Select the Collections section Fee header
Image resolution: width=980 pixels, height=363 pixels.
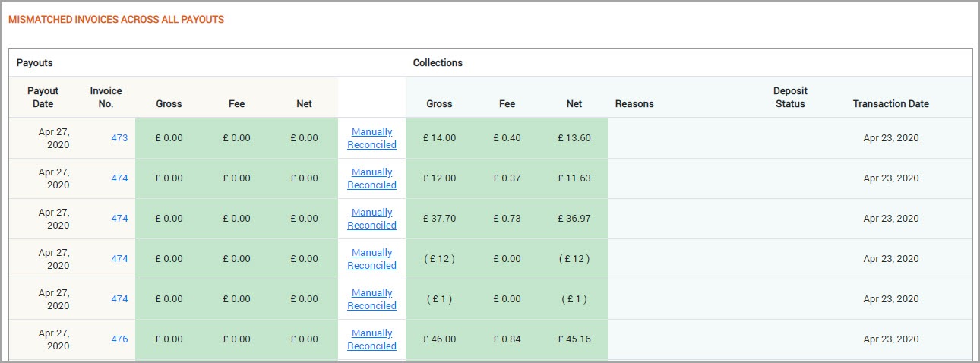507,104
